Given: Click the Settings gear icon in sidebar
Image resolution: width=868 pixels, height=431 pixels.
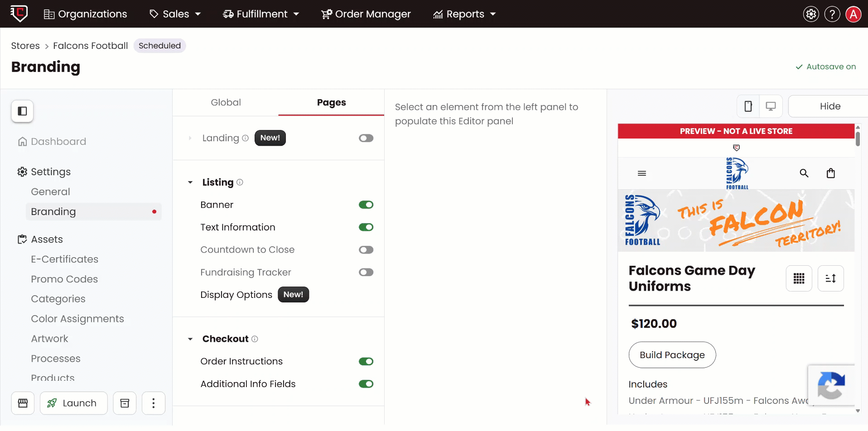Looking at the screenshot, I should (22, 172).
